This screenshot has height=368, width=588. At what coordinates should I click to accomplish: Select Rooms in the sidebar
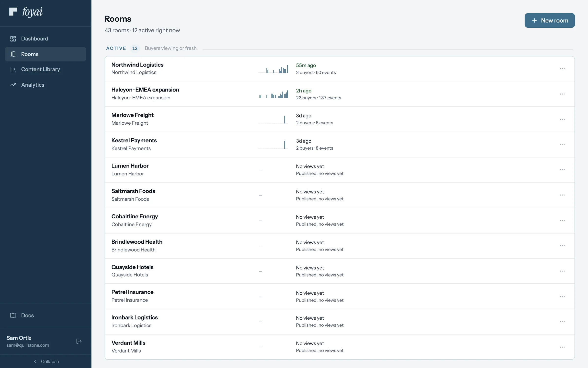45,54
